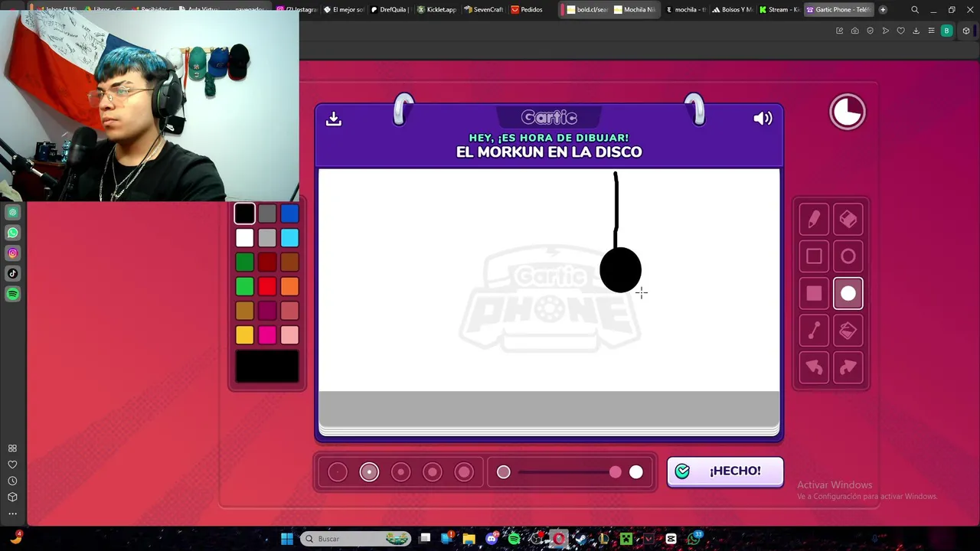Image resolution: width=980 pixels, height=551 pixels.
Task: Select the eraser tool
Action: pos(848,220)
